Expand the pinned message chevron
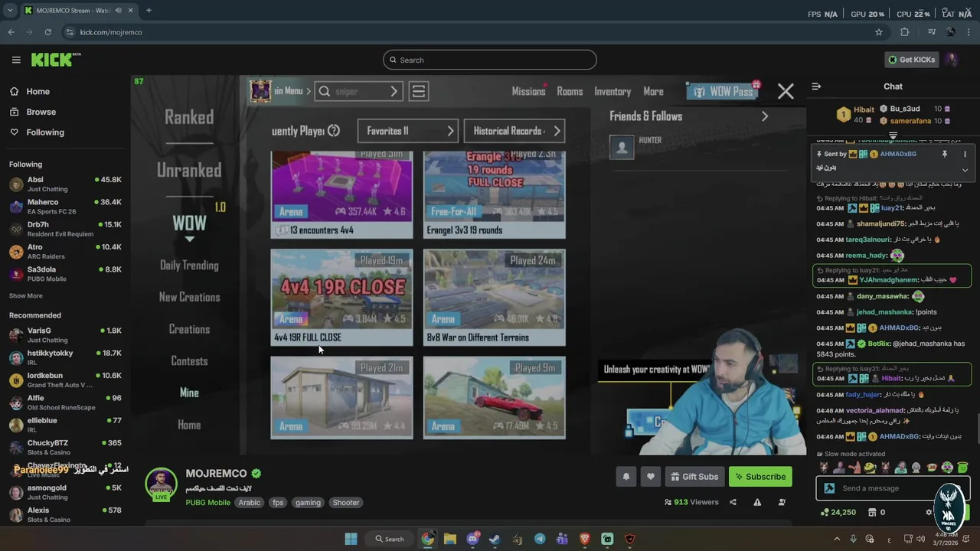The image size is (980, 551). tap(965, 170)
